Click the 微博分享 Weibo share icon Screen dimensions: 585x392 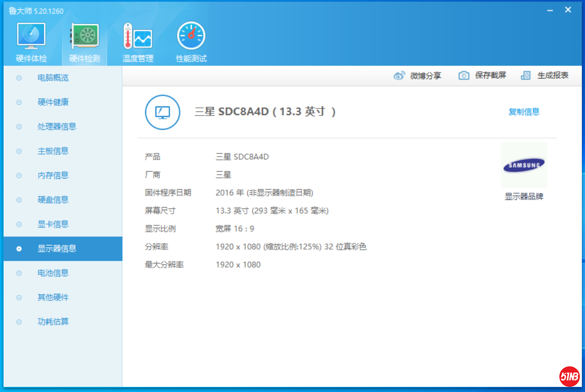pos(399,76)
